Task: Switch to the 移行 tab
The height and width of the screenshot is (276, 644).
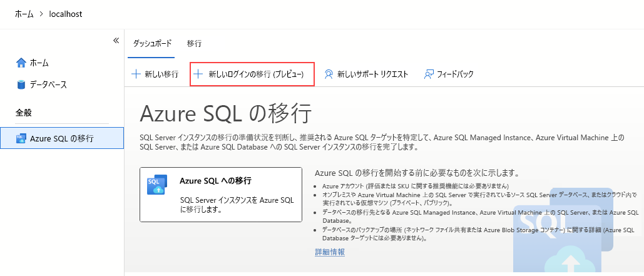Action: click(194, 44)
